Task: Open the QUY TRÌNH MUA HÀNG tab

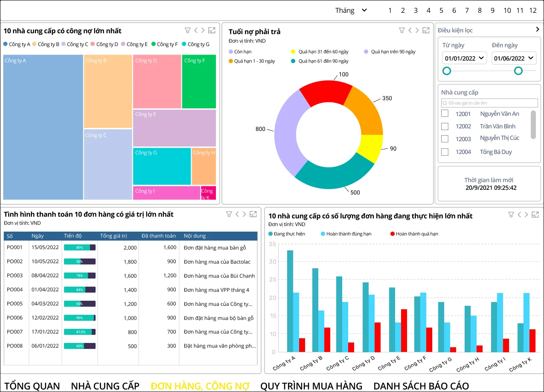Action: click(x=311, y=386)
